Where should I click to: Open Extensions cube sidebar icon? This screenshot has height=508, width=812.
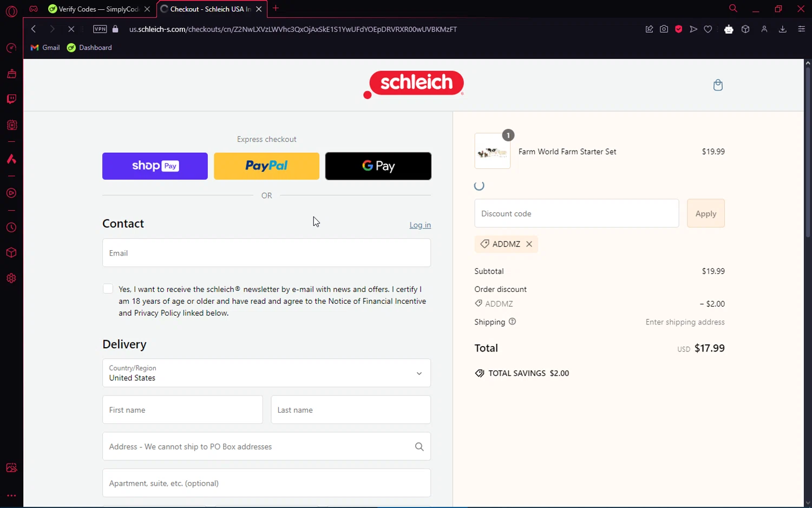coord(11,253)
